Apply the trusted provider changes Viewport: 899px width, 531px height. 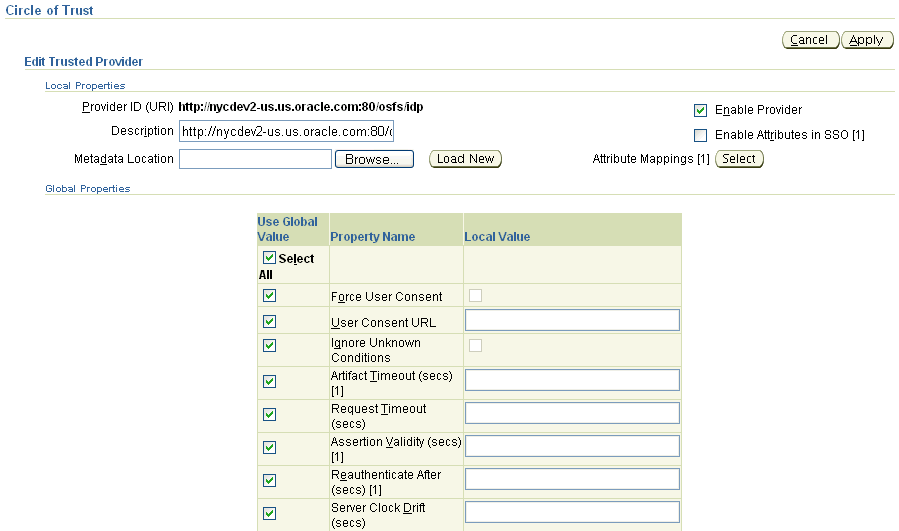tap(867, 40)
